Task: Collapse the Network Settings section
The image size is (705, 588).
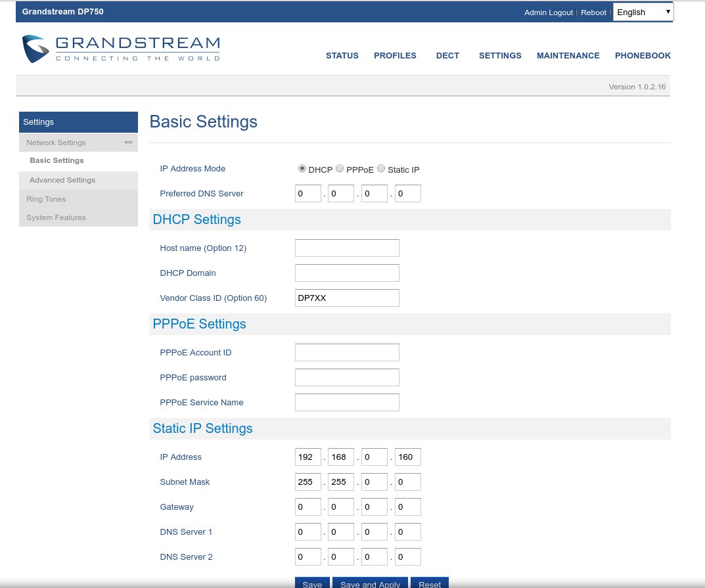Action: (x=128, y=142)
